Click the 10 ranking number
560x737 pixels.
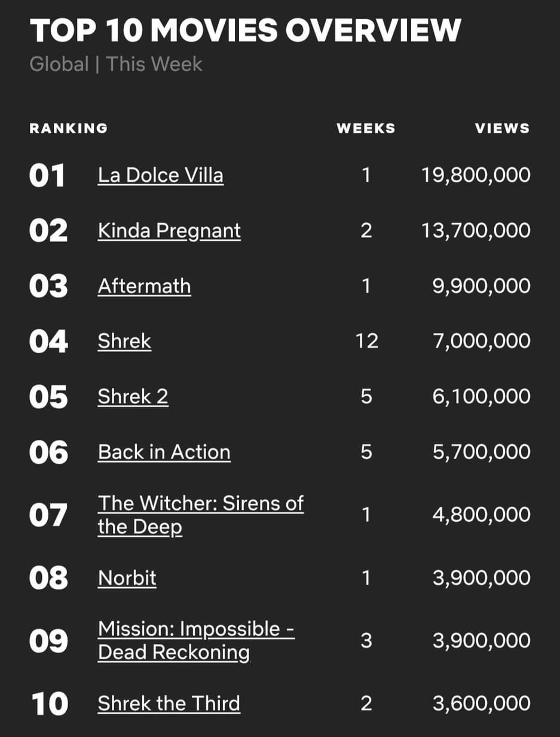[x=48, y=704]
